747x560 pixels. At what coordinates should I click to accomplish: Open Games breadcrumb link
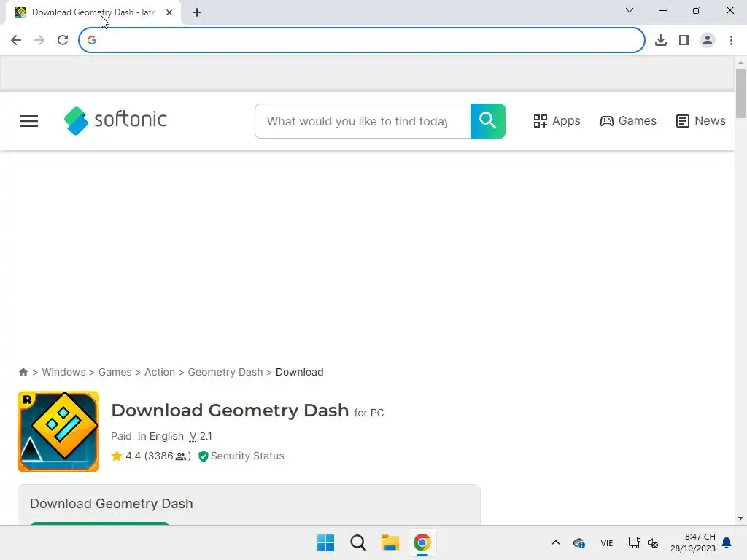[115, 372]
